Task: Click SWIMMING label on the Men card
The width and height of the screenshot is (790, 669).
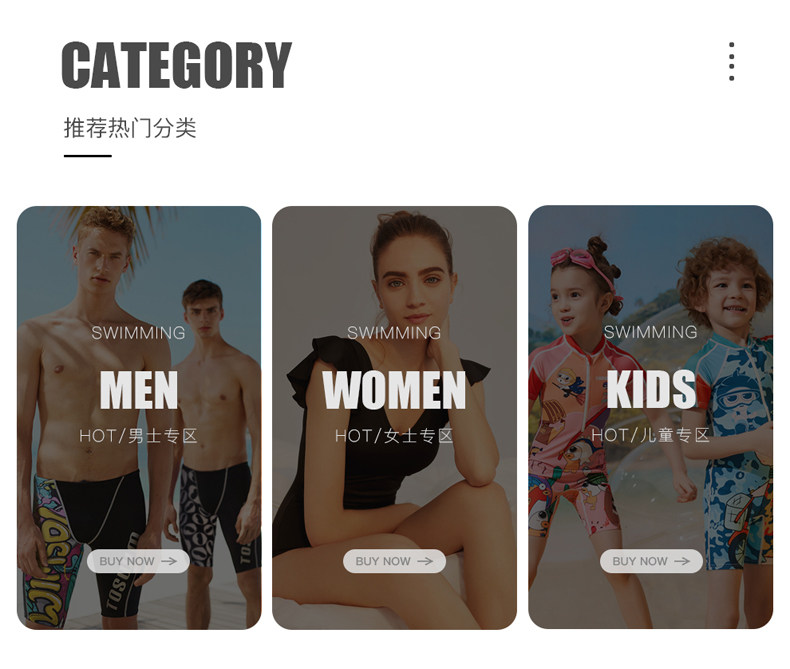Action: pos(138,333)
